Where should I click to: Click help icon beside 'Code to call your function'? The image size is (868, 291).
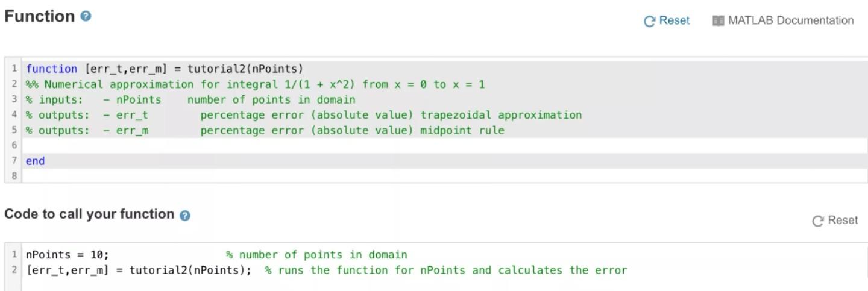[185, 215]
